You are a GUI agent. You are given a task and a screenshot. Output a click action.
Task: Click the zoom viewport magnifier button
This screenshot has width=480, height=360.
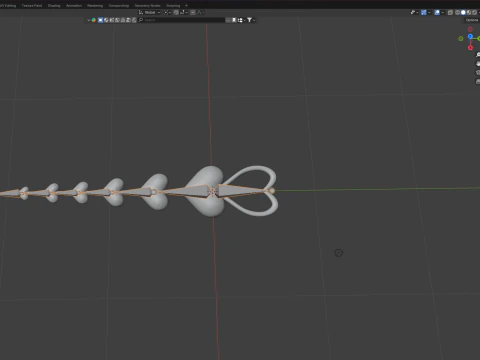pyautogui.click(x=478, y=55)
